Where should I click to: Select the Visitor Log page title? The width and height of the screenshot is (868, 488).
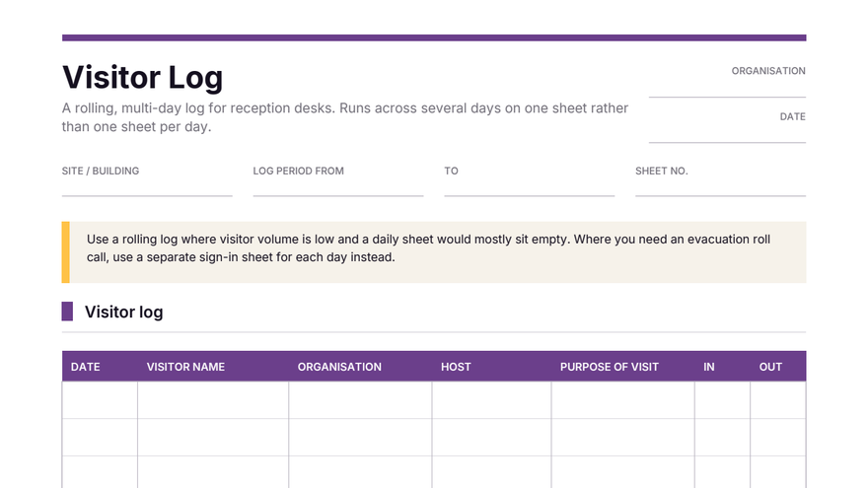point(143,77)
